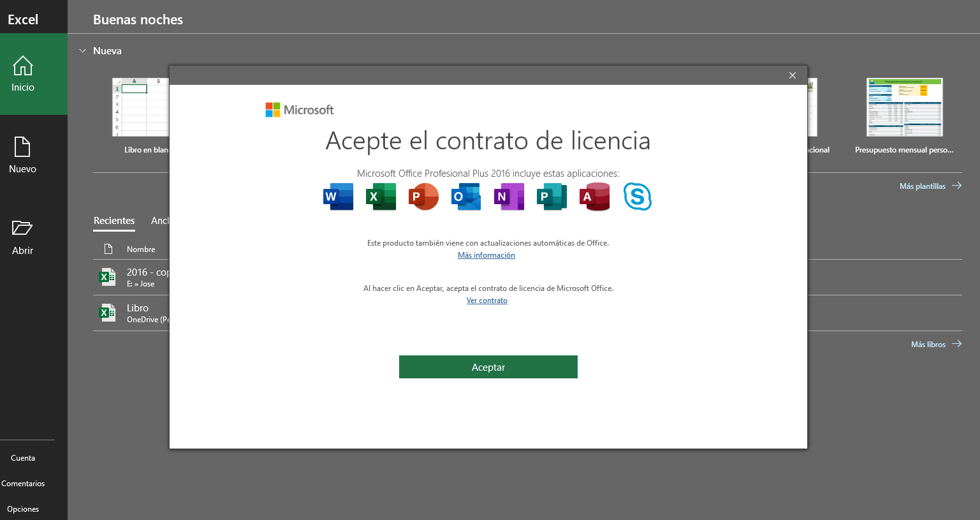Screen dimensions: 980x520
Task: Select the Recientes tab
Action: tap(114, 221)
